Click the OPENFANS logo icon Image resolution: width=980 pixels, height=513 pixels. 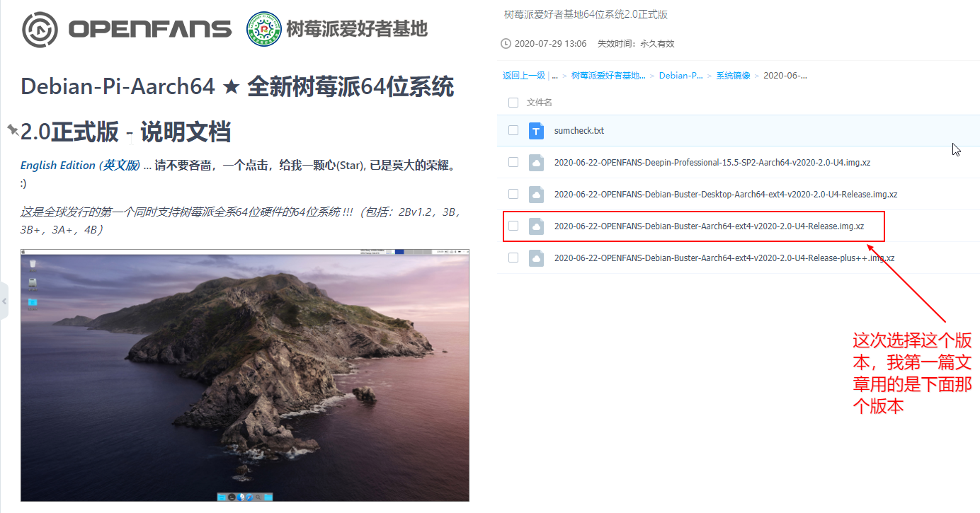click(x=40, y=29)
